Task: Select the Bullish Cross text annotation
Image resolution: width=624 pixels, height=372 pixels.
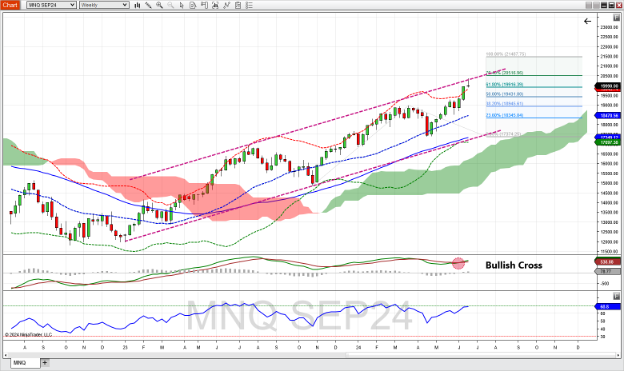Action: (x=513, y=265)
